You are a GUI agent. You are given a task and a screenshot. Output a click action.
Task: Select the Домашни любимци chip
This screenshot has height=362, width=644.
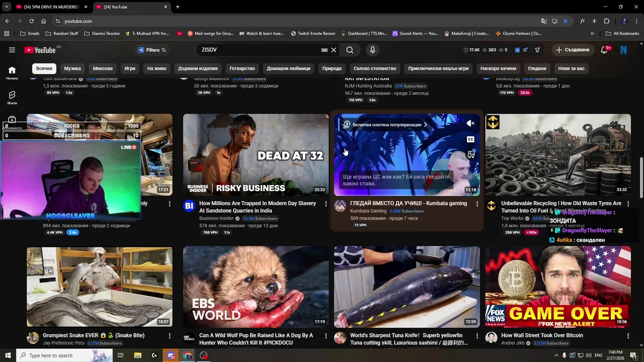point(288,68)
